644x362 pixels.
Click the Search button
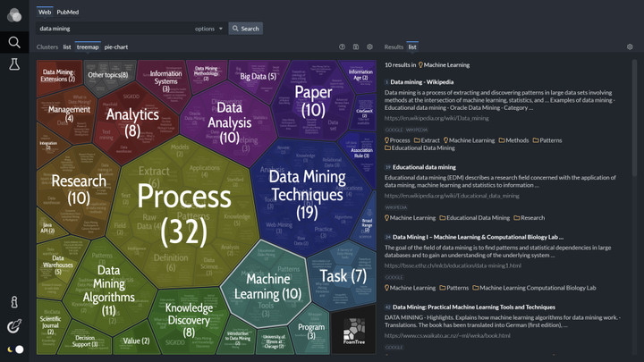click(x=246, y=29)
